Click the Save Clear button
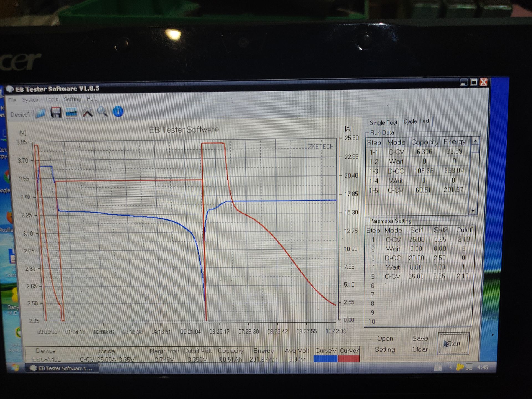This screenshot has width=532, height=399. (420, 344)
